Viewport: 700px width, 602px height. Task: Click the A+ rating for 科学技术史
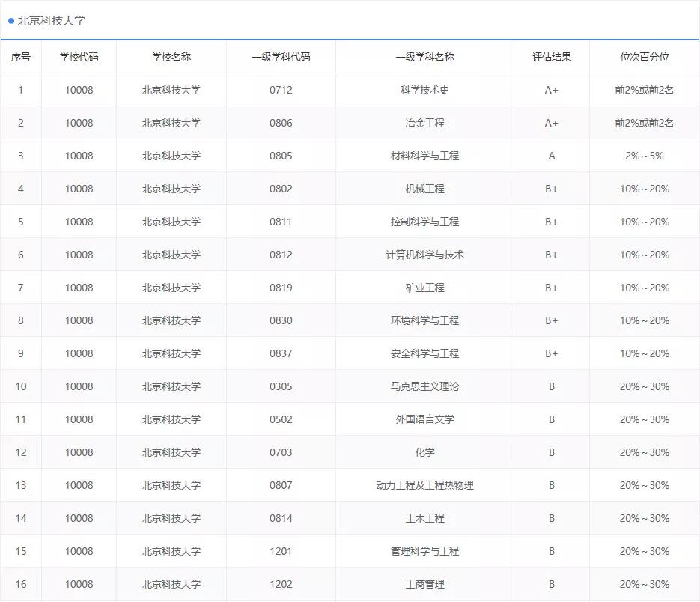click(x=551, y=89)
